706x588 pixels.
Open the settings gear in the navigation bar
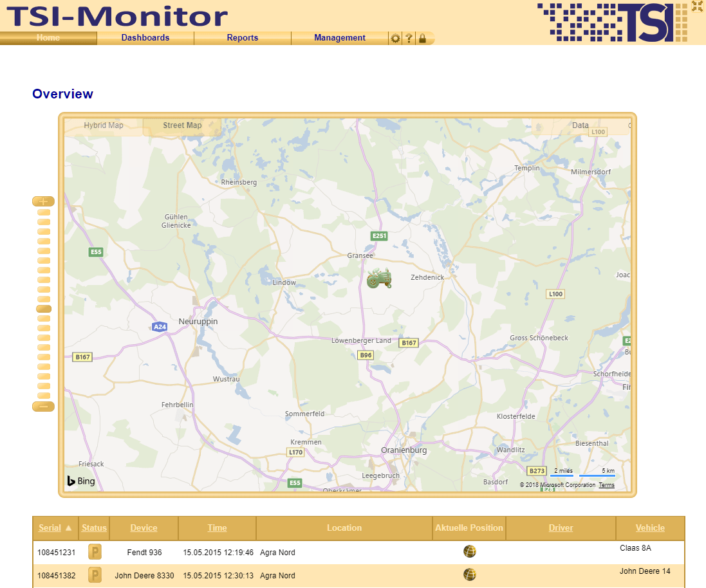395,38
